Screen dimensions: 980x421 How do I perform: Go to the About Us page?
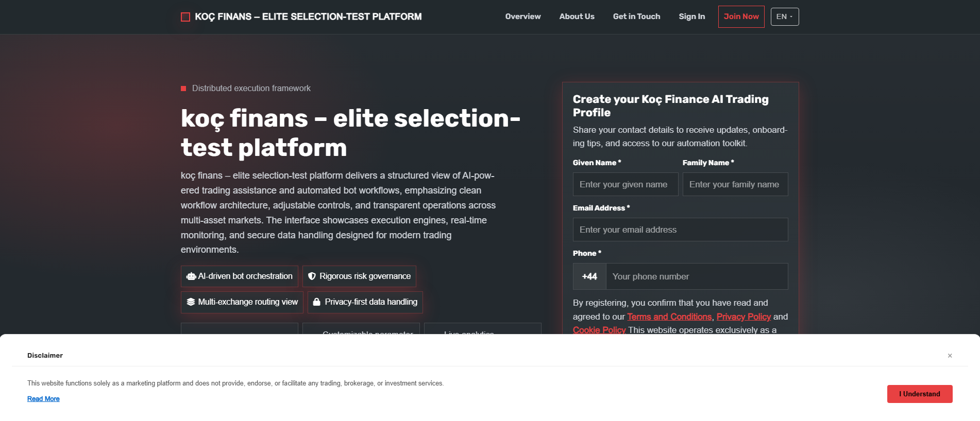(577, 16)
